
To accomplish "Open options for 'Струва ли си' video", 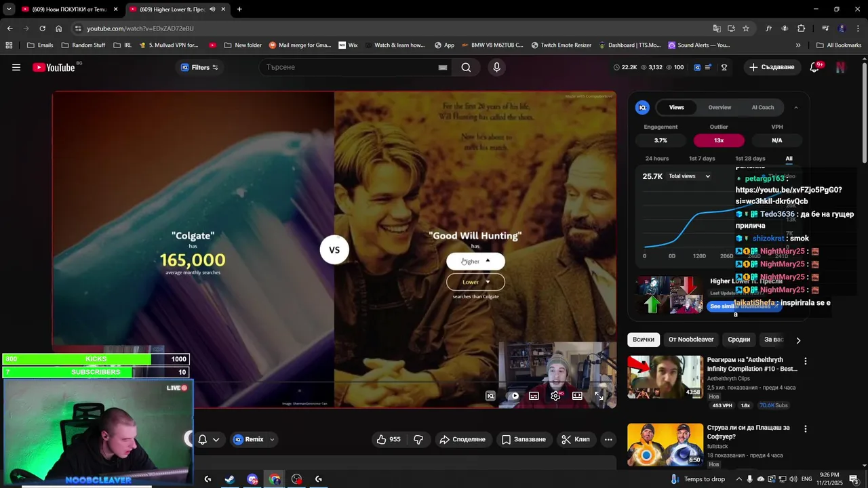I will pyautogui.click(x=806, y=429).
